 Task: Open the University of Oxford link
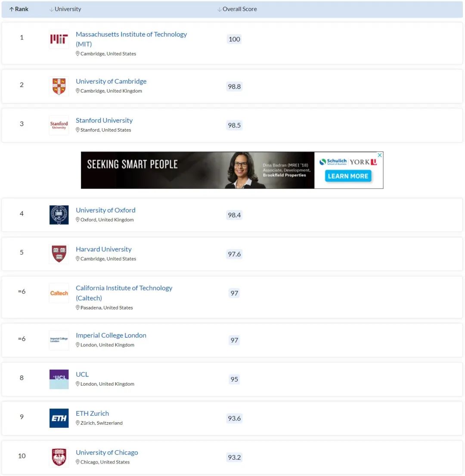[x=105, y=210]
